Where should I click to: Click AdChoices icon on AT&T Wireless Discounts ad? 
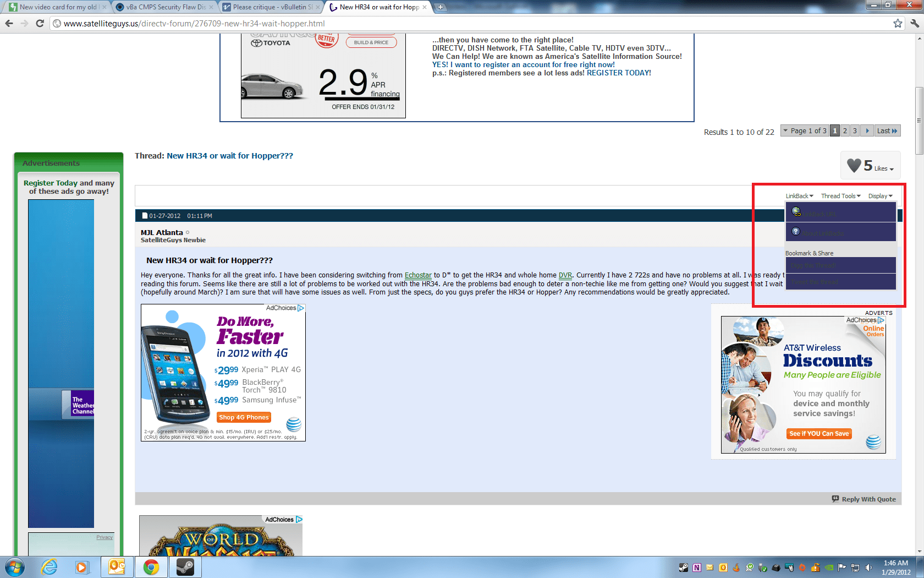[881, 320]
